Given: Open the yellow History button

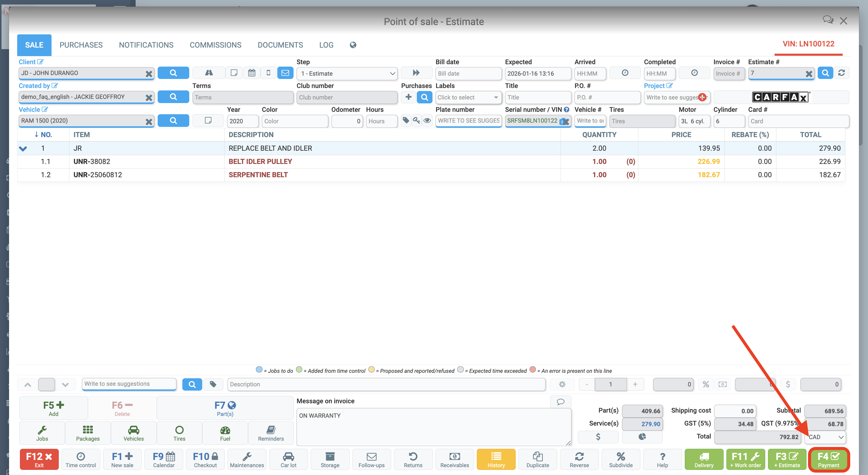Looking at the screenshot, I should 496,459.
